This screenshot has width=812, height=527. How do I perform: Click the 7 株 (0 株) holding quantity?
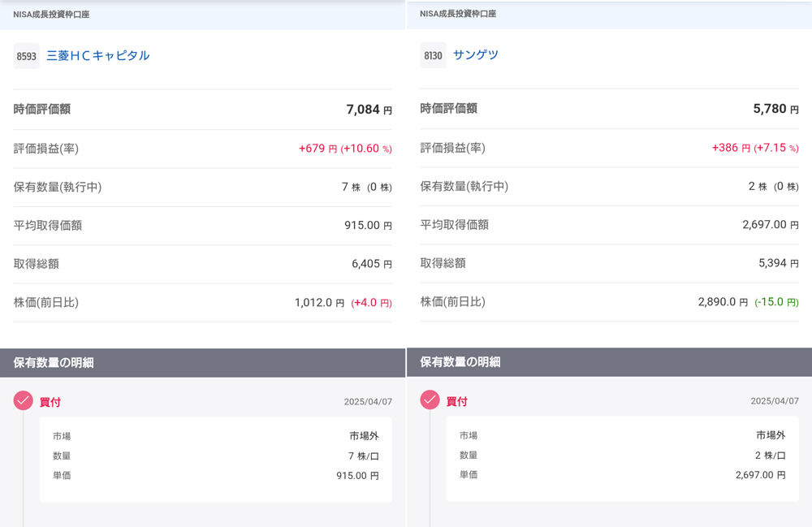coord(367,187)
